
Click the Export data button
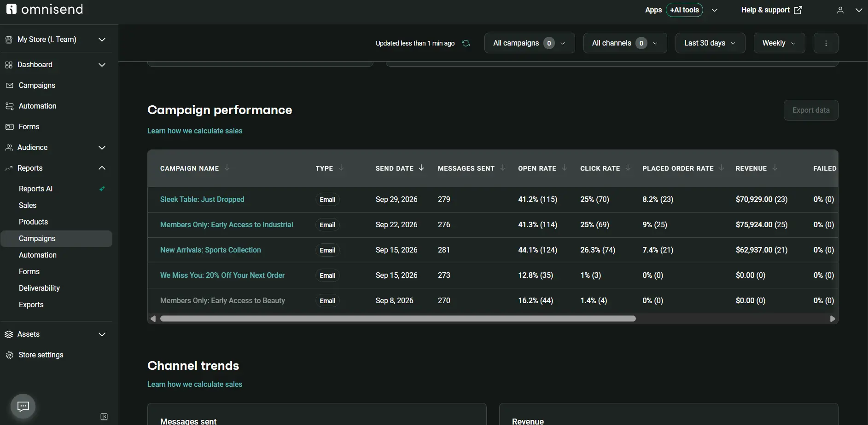pyautogui.click(x=811, y=110)
